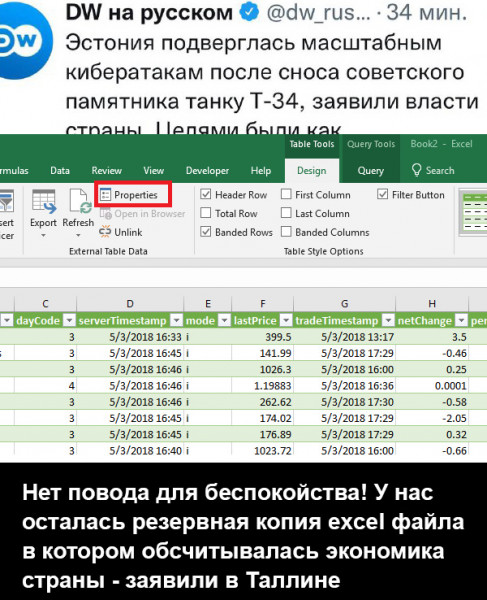Viewport: 487px width, 600px height.
Task: Select serverTimestamp cell 5/3/2018 16:33
Action: tap(130, 337)
